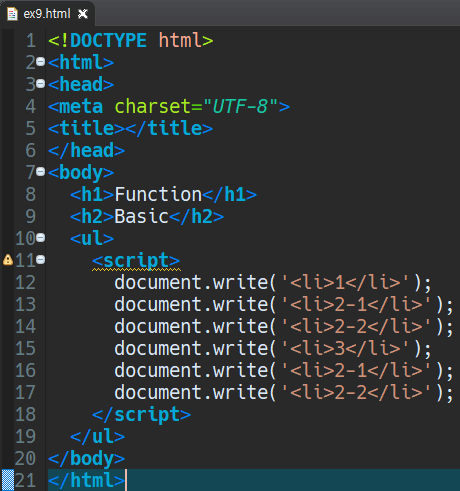Click the "UTF-8" attribute value
This screenshot has width=460, height=491.
click(x=240, y=107)
